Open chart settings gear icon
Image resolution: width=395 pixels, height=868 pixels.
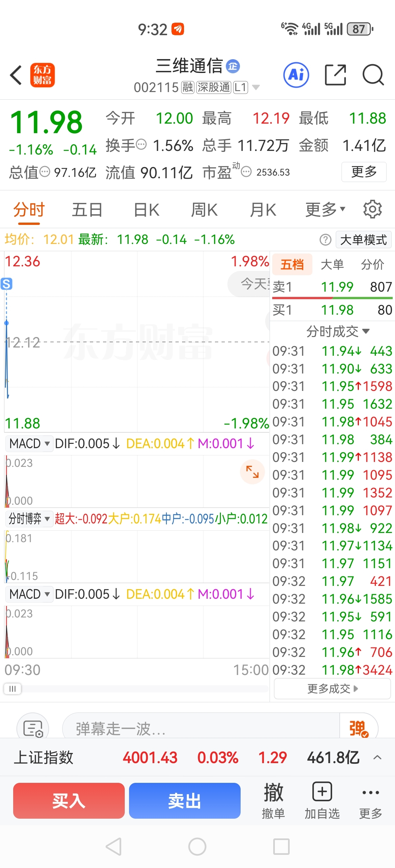coord(372,209)
